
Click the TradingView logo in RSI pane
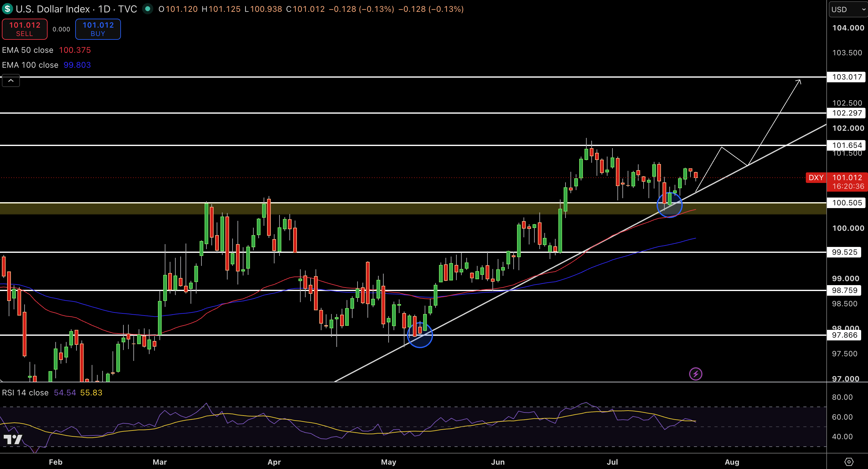[12, 439]
